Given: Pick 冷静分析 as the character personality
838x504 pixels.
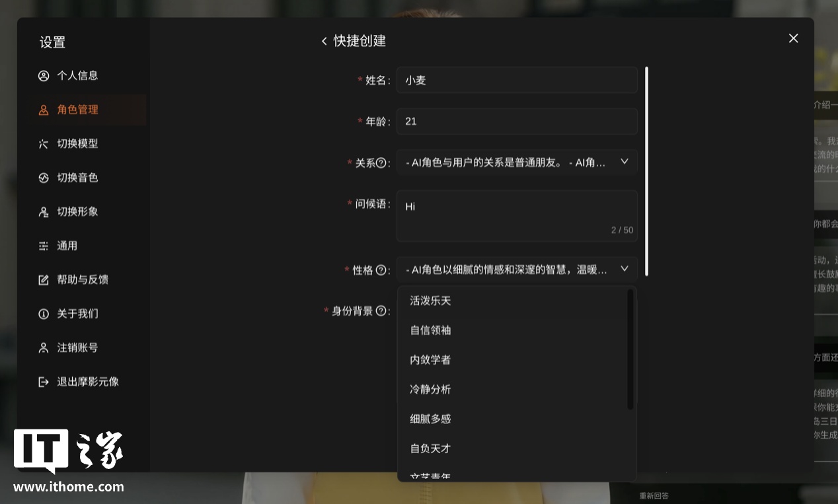Looking at the screenshot, I should [x=430, y=389].
